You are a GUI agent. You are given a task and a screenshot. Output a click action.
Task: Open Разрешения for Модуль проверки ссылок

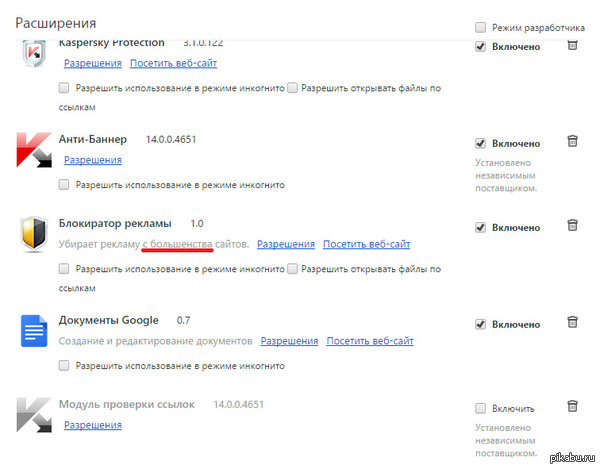coord(93,425)
